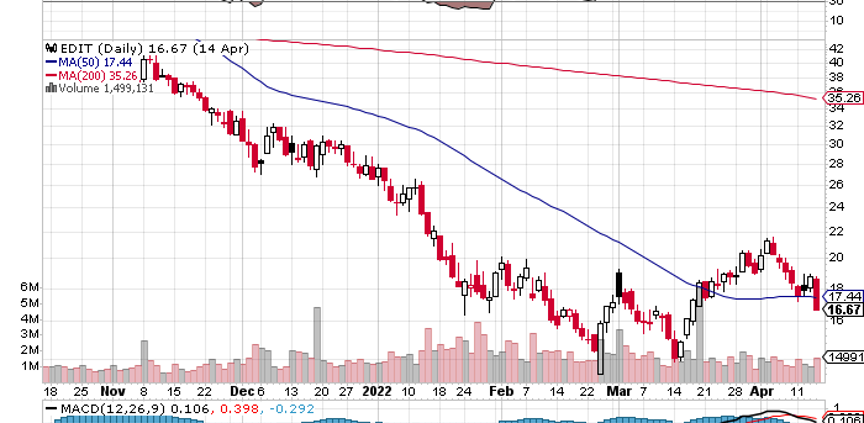Select the 35.26 MA(200) price tag
864x423 pixels.
point(843,99)
